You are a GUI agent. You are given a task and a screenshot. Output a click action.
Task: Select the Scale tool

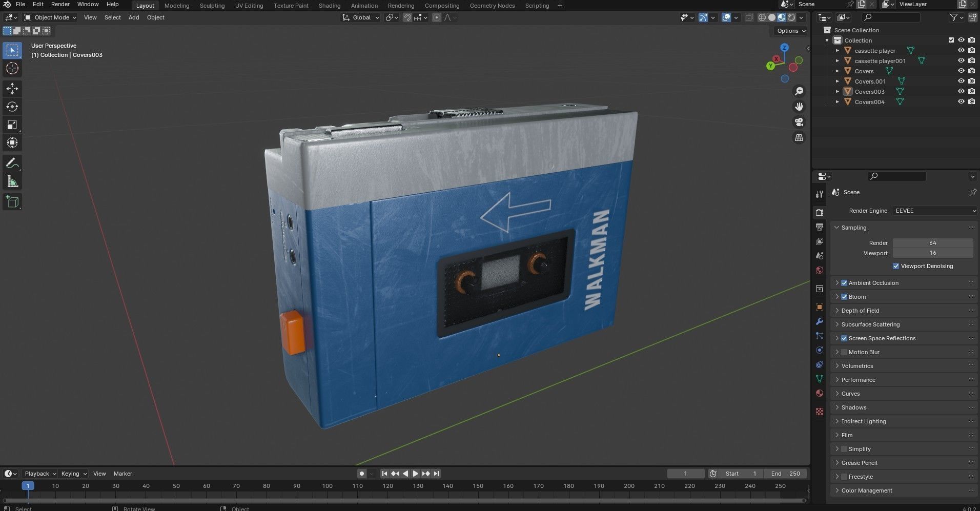12,125
